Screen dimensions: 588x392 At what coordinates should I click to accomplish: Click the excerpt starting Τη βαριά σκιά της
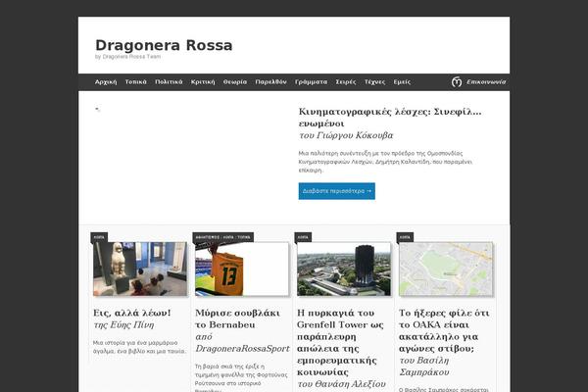coord(241,378)
